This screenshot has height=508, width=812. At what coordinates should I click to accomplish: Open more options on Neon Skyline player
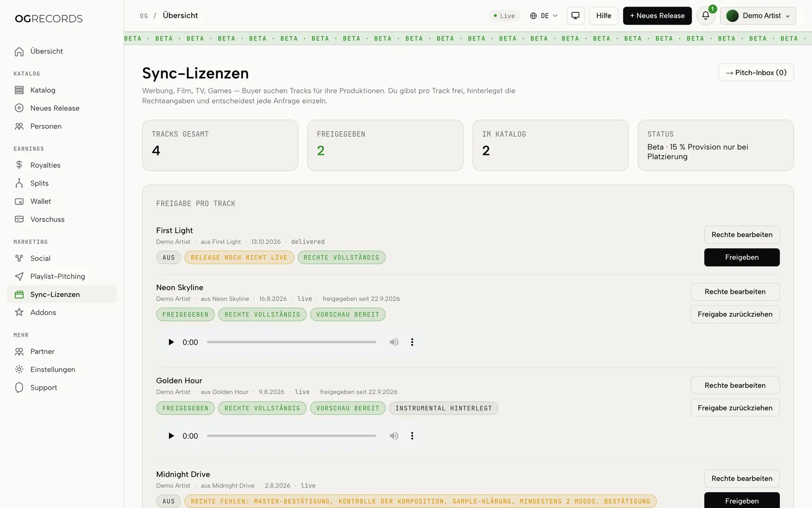[x=412, y=342]
